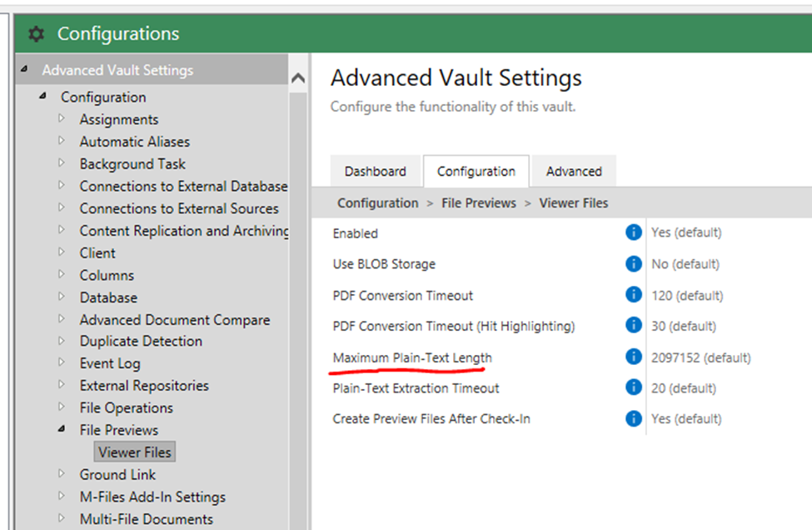812x530 pixels.
Task: Expand the Assignments node arrow
Action: [x=62, y=118]
